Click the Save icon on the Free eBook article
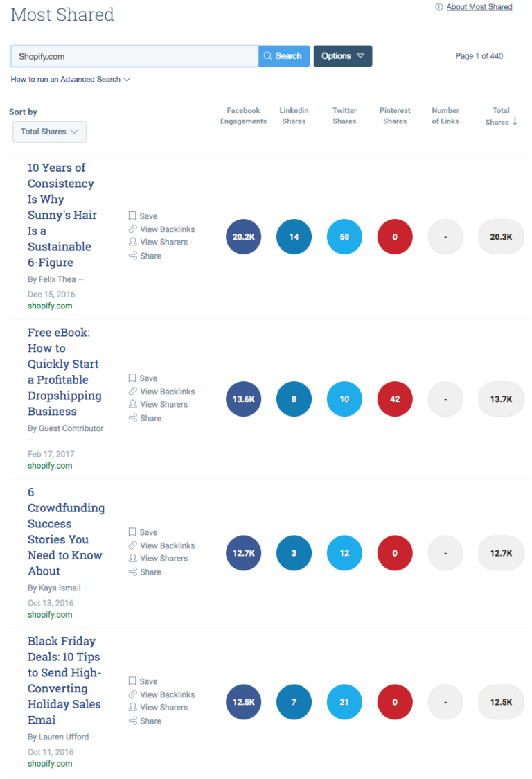 coord(133,378)
